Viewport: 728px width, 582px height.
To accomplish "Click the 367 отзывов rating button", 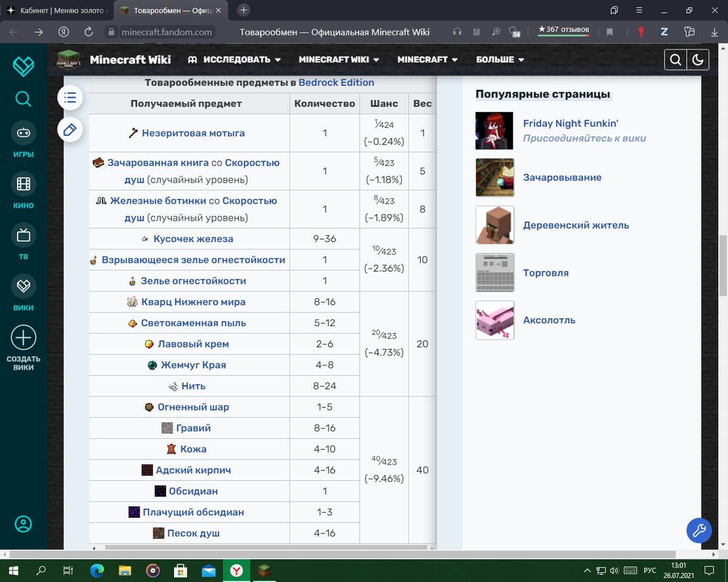I will point(564,30).
